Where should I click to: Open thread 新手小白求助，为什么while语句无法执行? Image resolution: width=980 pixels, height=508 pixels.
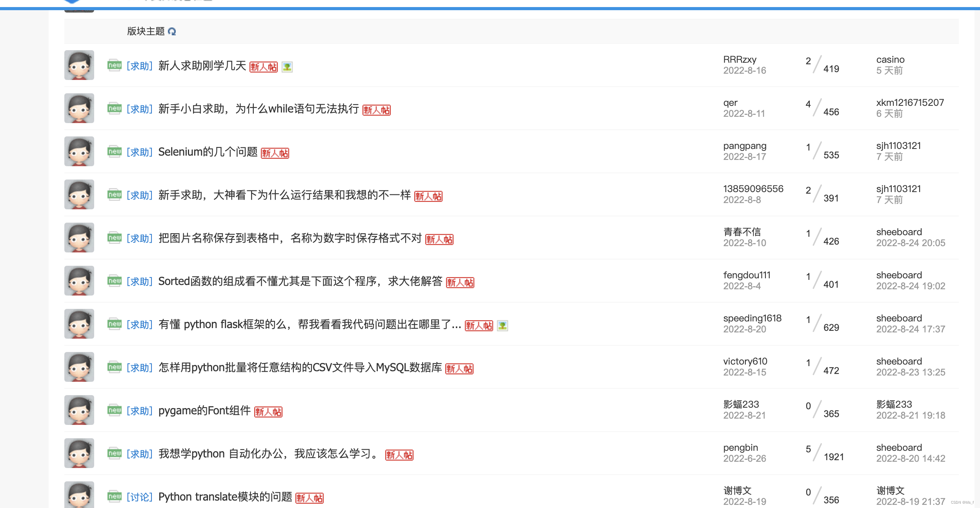pyautogui.click(x=259, y=109)
